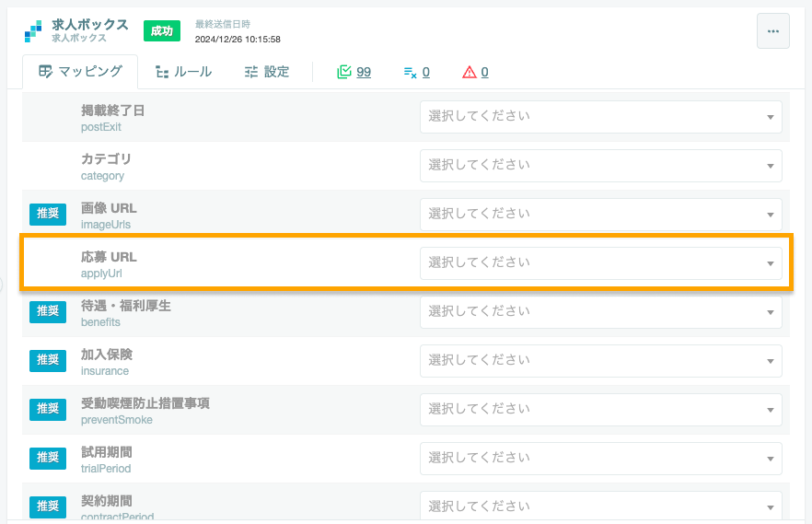Expand the 応募 URL applyUrl dropdown
The image size is (812, 524).
600,263
